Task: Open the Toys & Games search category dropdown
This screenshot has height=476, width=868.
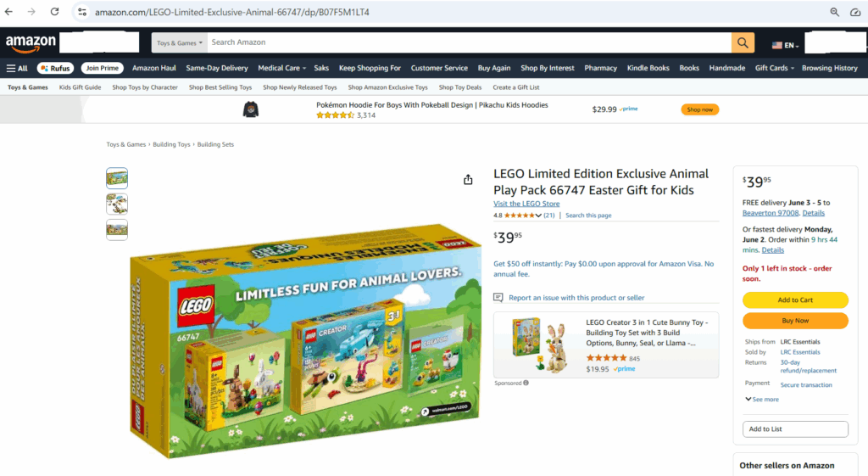Action: [180, 42]
